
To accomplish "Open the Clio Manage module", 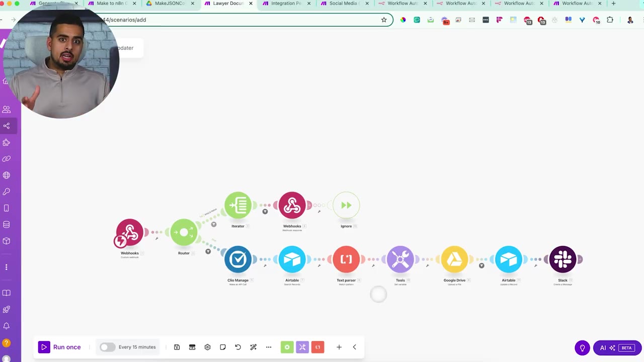I will (238, 259).
